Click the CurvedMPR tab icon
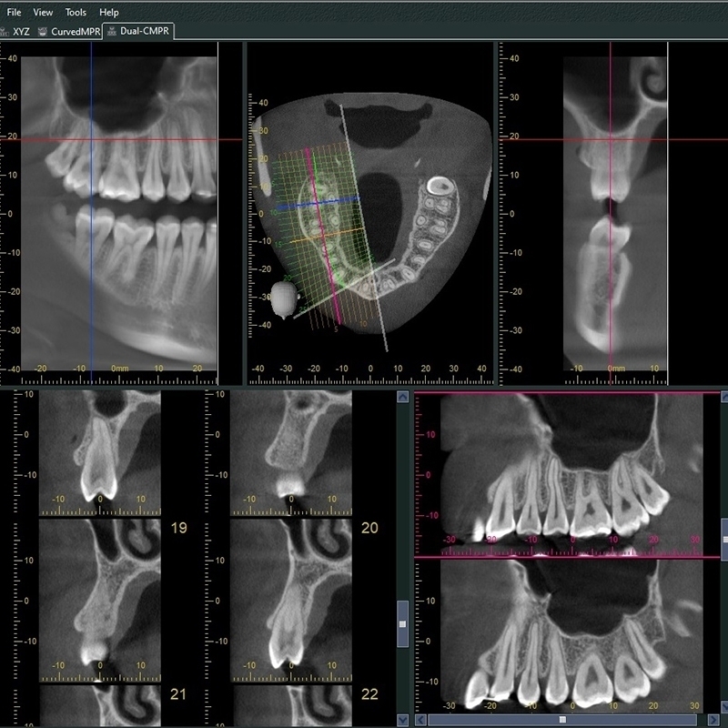 click(x=43, y=30)
